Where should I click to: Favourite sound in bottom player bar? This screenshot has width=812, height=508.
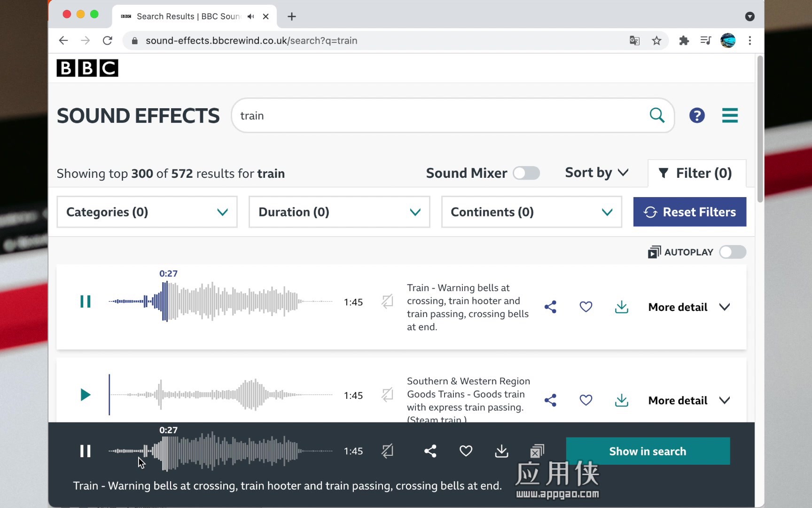coord(466,451)
